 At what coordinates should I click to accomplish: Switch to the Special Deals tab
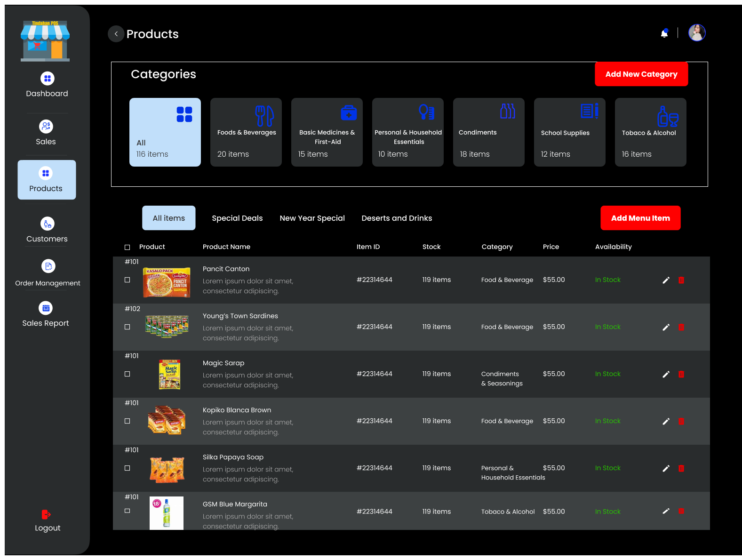[x=237, y=218]
